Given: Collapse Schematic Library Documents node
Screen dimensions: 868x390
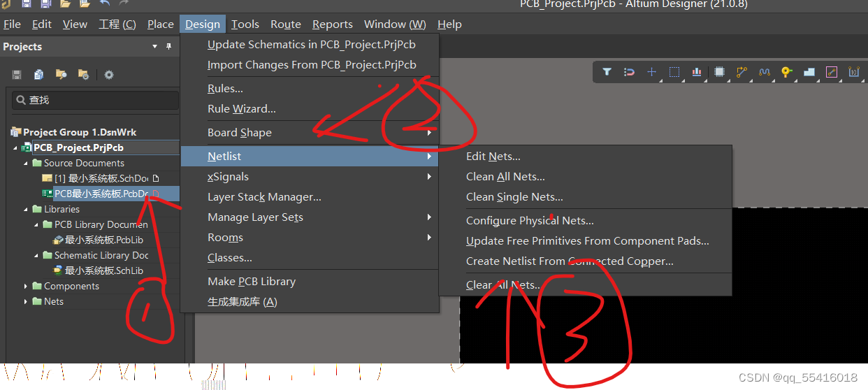Looking at the screenshot, I should [x=36, y=256].
